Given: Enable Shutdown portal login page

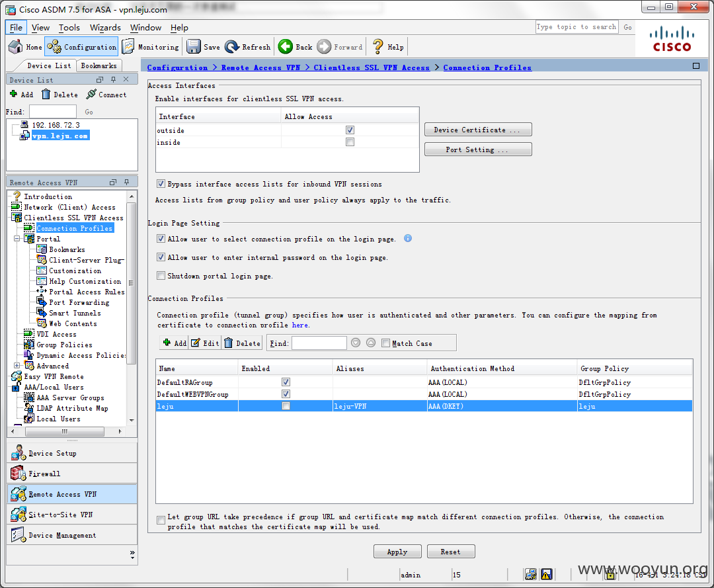Looking at the screenshot, I should pos(161,276).
